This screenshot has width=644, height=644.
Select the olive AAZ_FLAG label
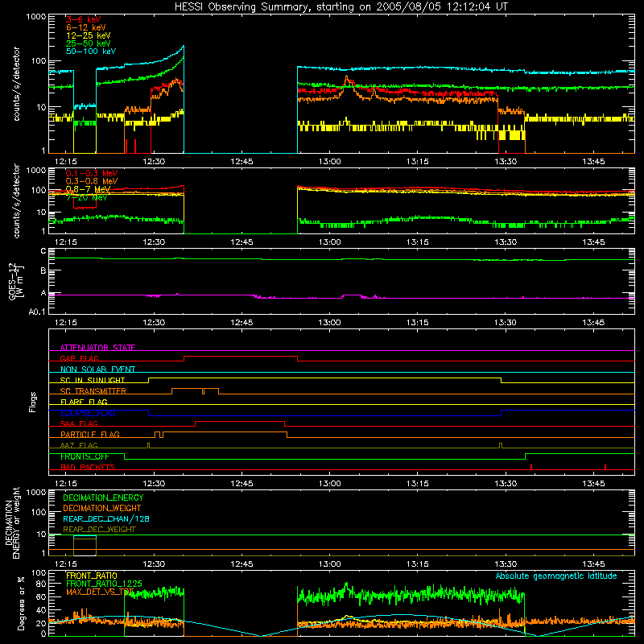click(79, 445)
